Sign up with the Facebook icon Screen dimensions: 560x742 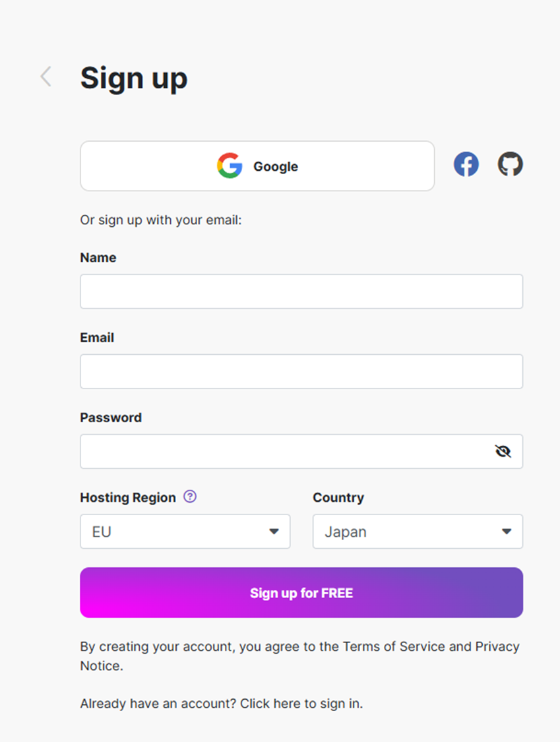466,164
